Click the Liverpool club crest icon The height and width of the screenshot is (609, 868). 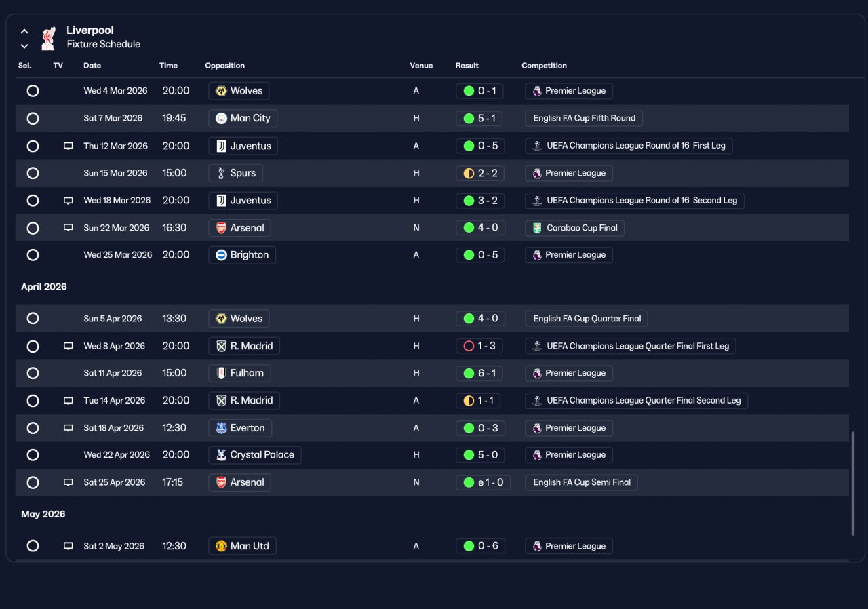[48, 38]
